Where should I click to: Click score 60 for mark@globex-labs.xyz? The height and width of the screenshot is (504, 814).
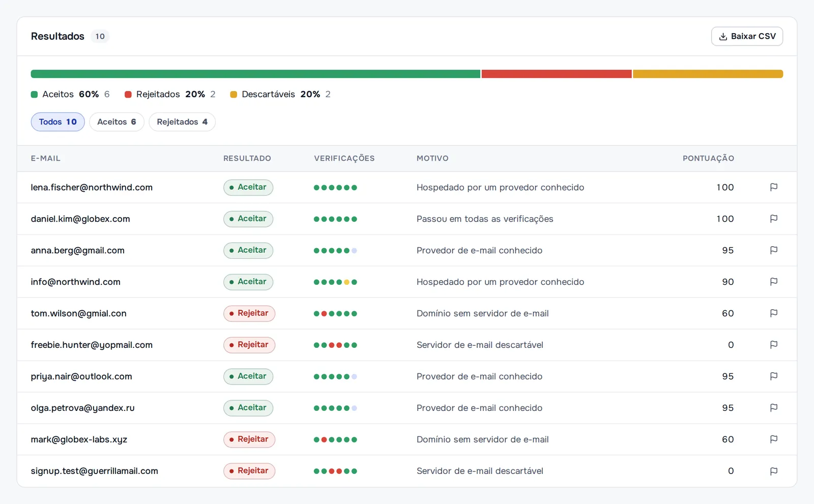pos(728,439)
